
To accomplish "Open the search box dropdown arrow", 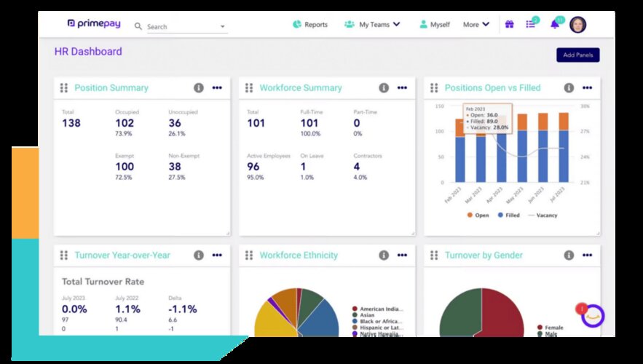I will point(222,27).
